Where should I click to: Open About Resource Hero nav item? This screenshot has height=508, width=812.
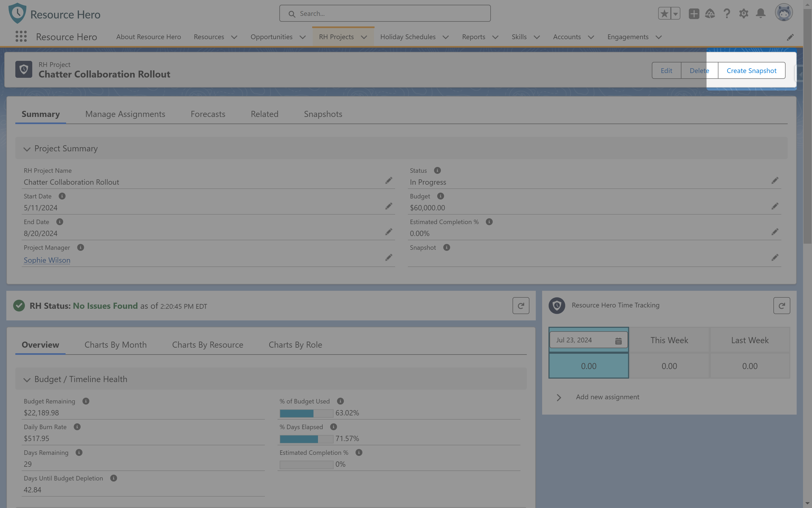click(149, 37)
